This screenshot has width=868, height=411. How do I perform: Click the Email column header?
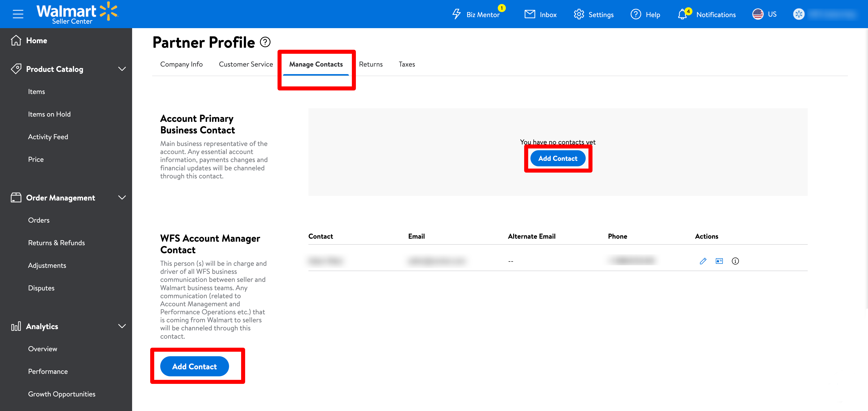416,236
